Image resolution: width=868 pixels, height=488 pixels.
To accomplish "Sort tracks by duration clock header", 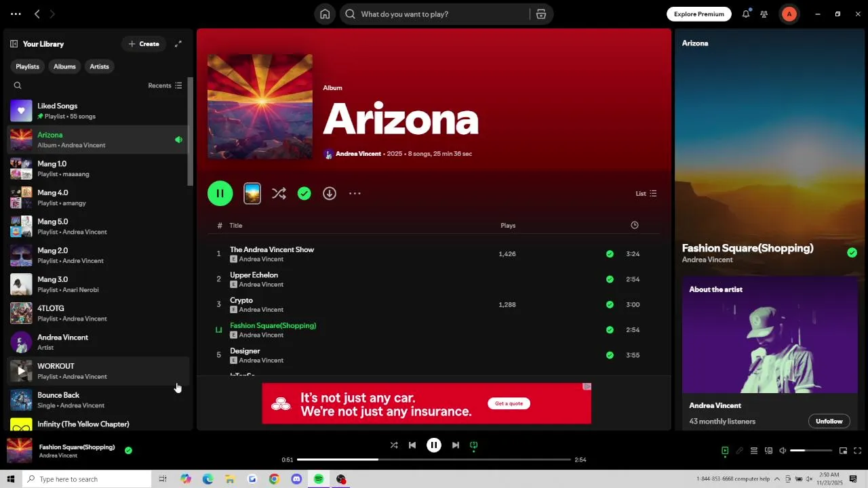I will tap(635, 225).
